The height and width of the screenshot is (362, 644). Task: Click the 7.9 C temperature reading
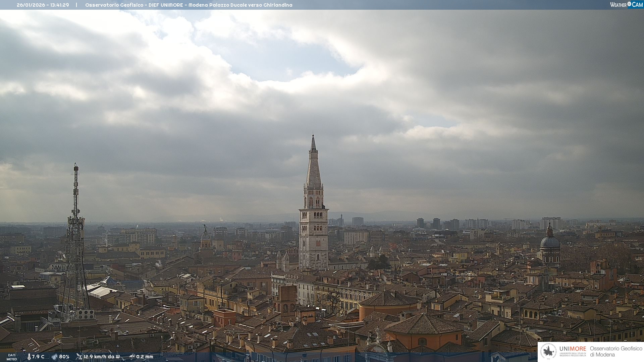coord(38,357)
